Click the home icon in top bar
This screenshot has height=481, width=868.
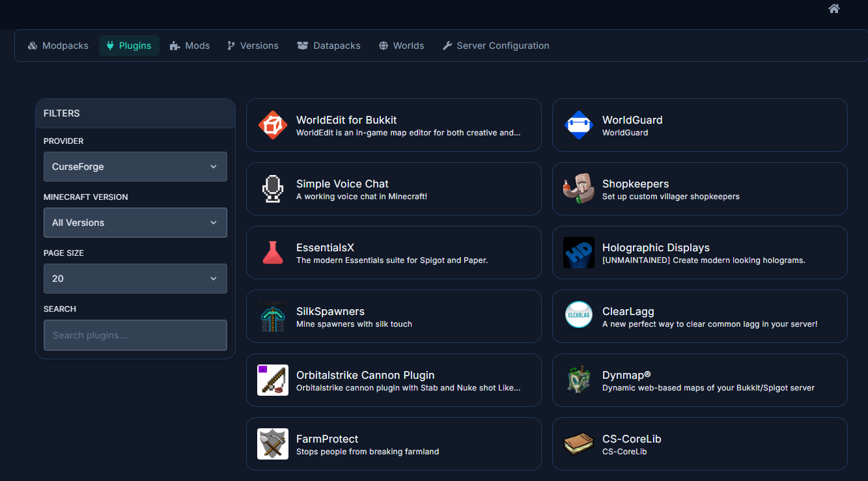pos(833,8)
